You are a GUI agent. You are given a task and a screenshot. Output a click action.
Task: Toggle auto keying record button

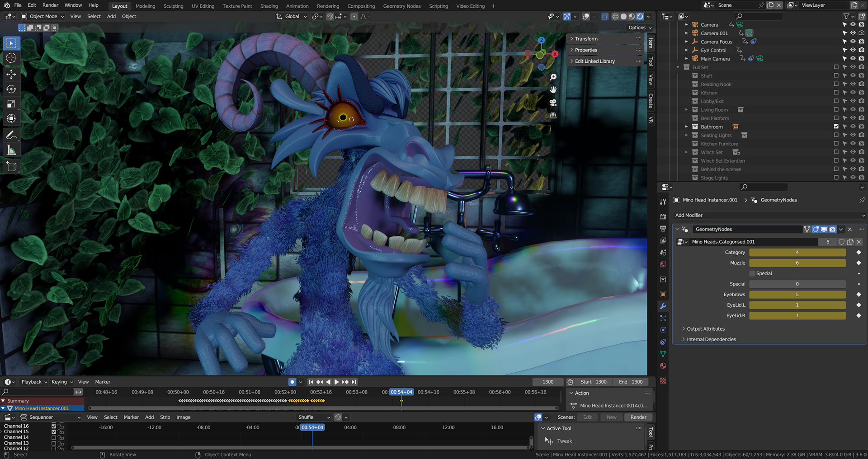292,382
